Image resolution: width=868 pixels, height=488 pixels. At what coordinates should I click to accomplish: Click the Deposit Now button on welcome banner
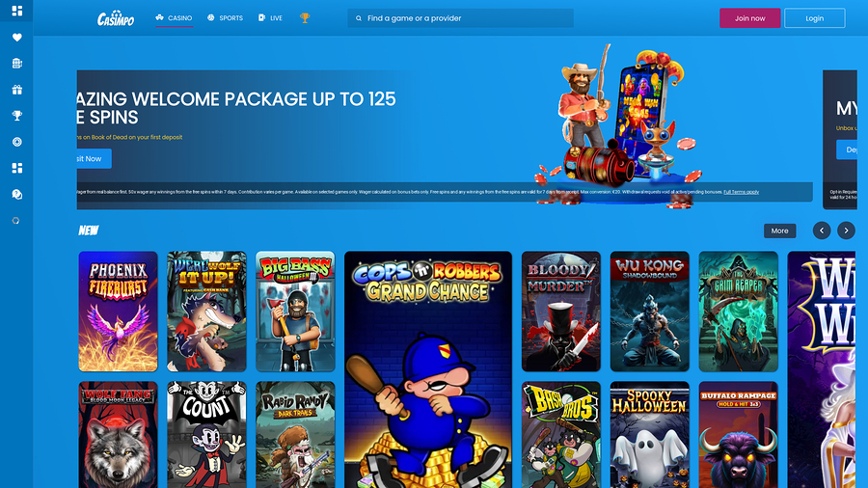[95, 159]
